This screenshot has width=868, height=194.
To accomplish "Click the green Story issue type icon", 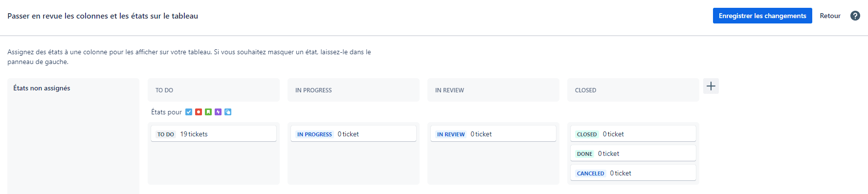I will click(x=208, y=112).
